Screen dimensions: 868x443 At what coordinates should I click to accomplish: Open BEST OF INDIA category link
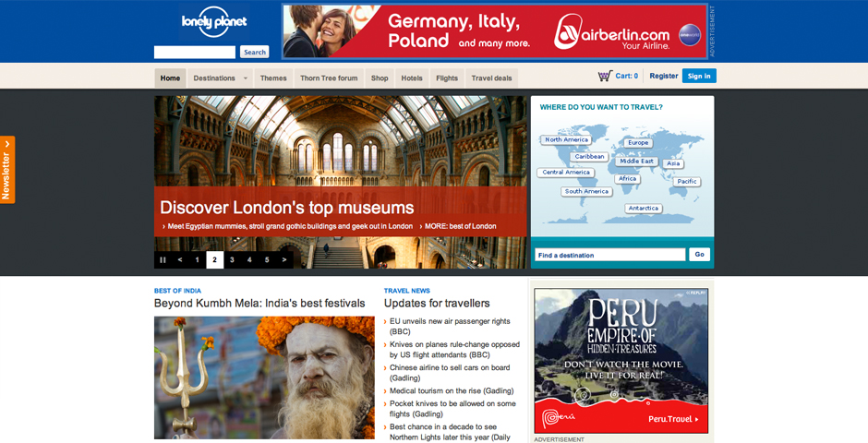click(x=177, y=291)
